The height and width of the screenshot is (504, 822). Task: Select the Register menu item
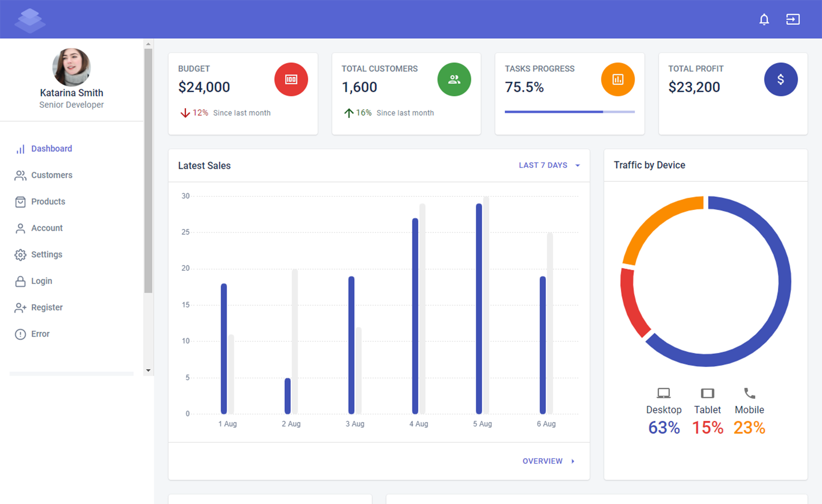47,308
